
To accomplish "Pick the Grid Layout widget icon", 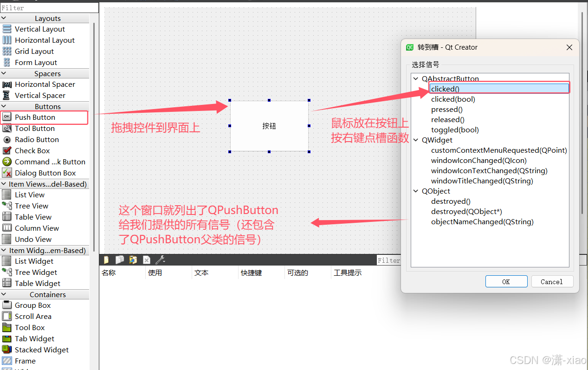I will pos(7,51).
